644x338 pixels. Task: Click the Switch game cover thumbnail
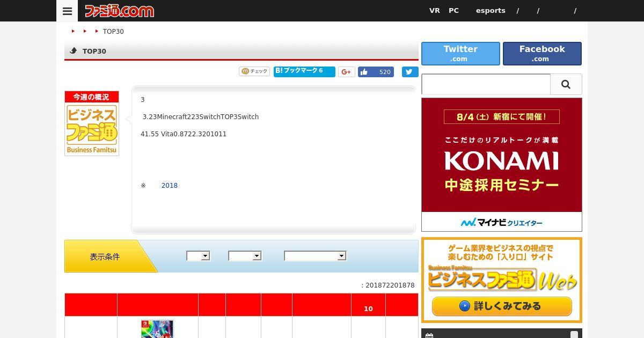(x=157, y=329)
